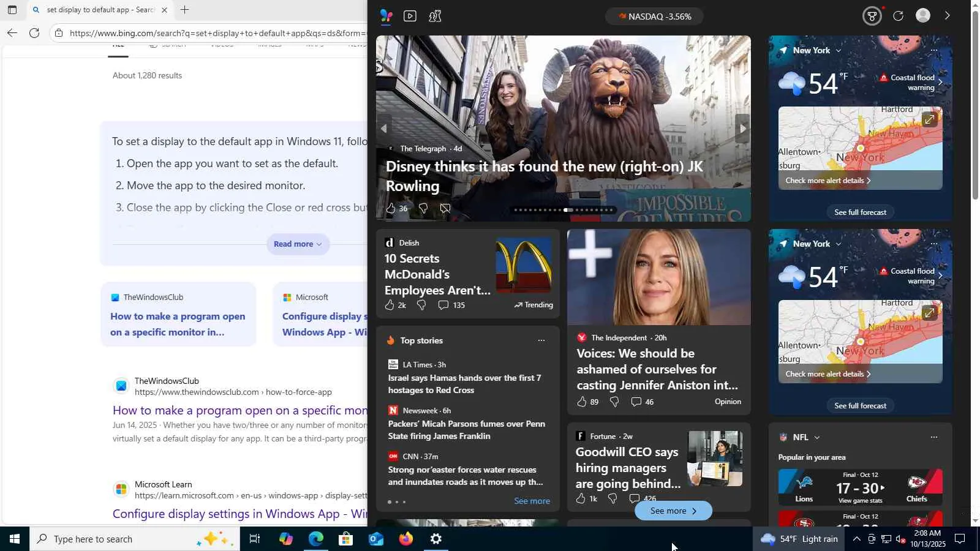The image size is (980, 551).
Task: Open the Microsoft Rewards trophy icon
Action: tap(872, 16)
